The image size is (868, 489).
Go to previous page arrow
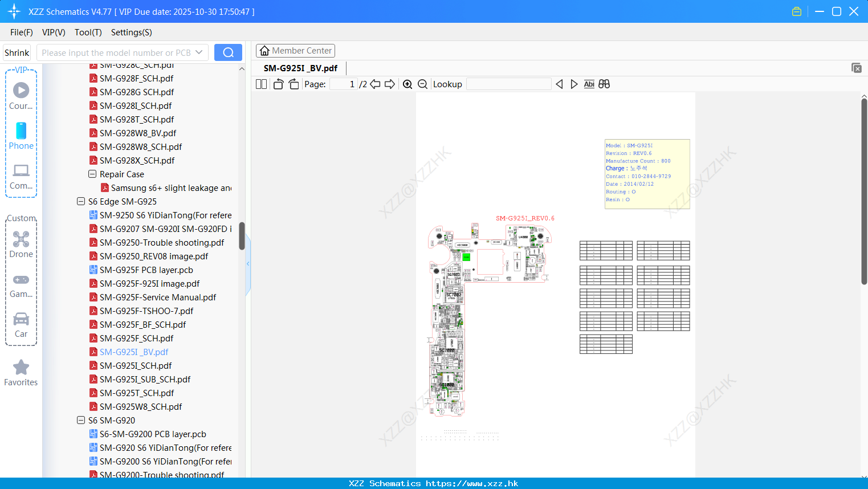pos(375,84)
